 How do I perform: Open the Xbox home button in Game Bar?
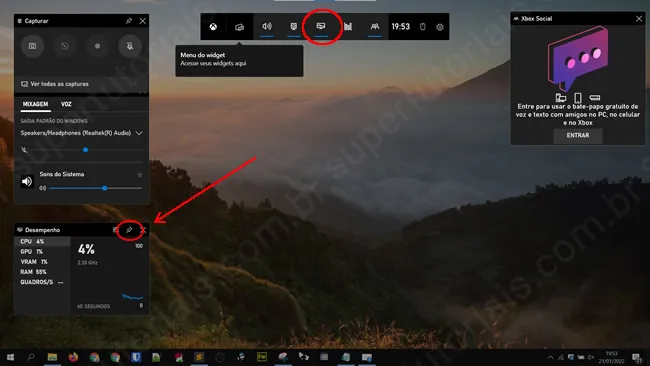213,27
